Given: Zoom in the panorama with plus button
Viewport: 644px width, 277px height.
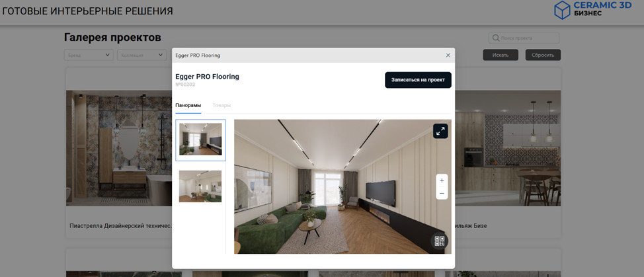Looking at the screenshot, I should coord(442,180).
